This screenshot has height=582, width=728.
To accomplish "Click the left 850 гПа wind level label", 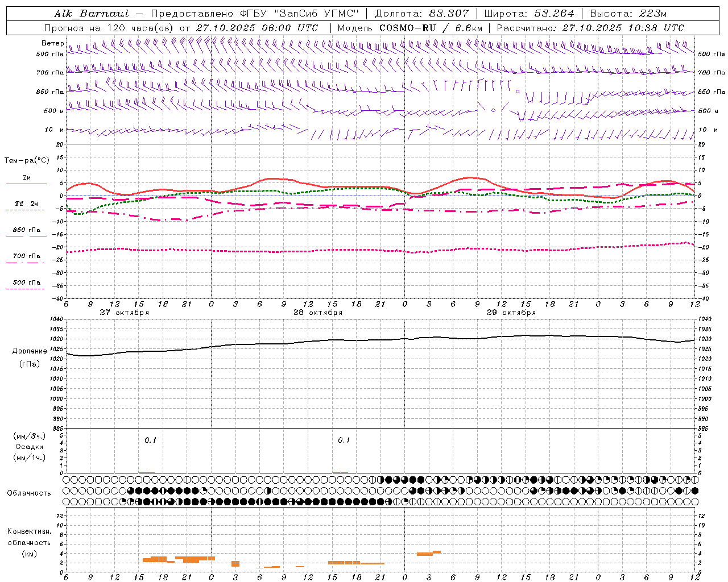I will (50, 92).
